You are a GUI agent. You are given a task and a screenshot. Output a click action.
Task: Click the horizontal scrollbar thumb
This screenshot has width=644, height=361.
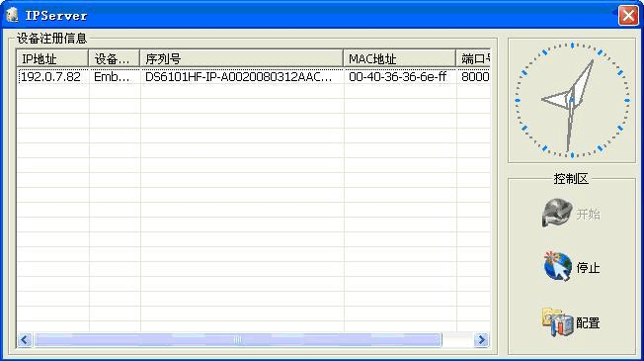pyautogui.click(x=238, y=339)
